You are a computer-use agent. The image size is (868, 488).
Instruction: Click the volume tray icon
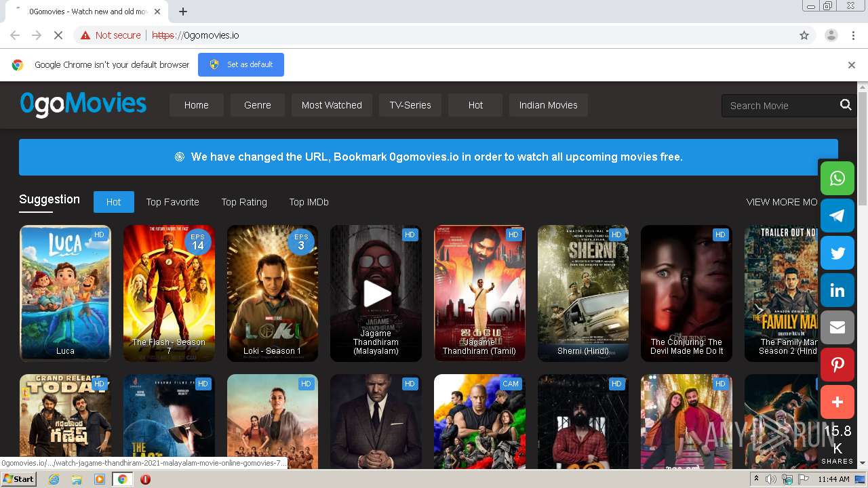pos(771,479)
